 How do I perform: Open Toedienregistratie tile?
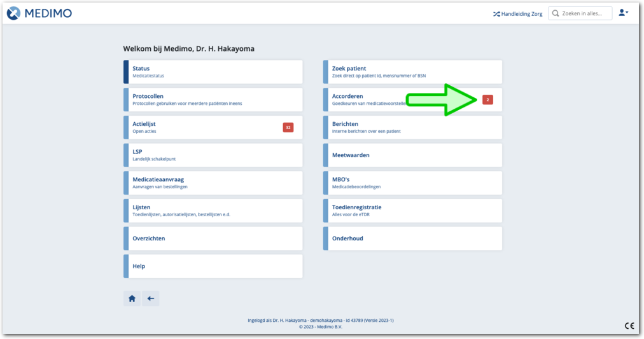412,211
